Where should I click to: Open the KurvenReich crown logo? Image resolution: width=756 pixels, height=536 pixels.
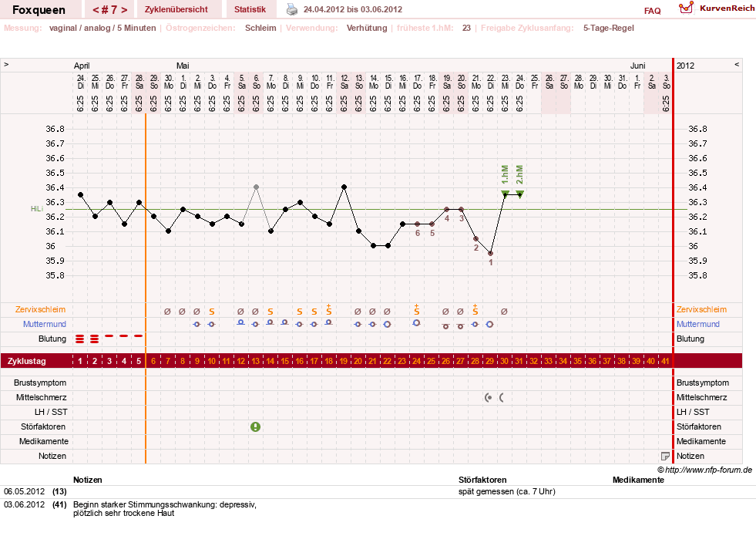[686, 8]
